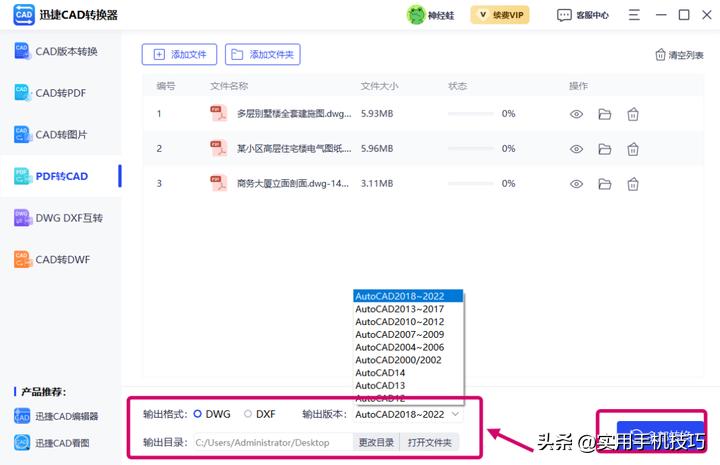Clear the list with 清空列表
The image size is (720, 465).
pyautogui.click(x=679, y=55)
